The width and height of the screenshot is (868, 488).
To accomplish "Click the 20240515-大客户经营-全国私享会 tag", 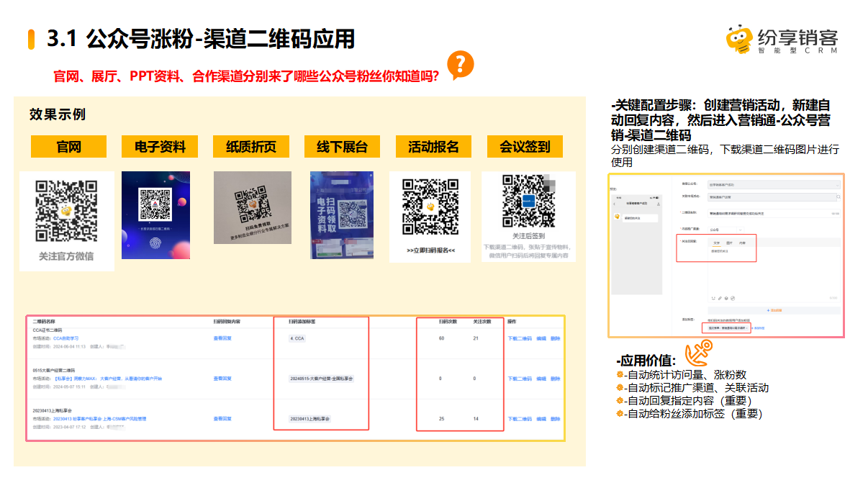I will coord(322,378).
